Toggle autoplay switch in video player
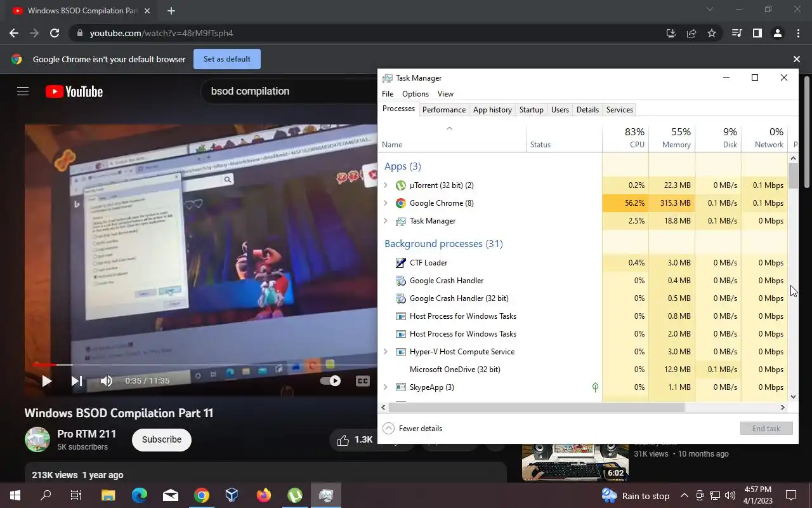The height and width of the screenshot is (508, 812). pyautogui.click(x=330, y=381)
